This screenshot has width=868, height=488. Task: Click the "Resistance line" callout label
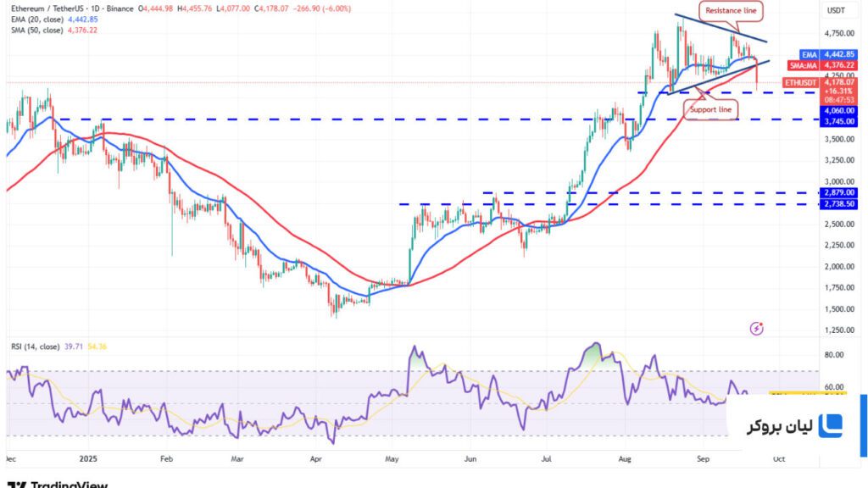click(731, 10)
